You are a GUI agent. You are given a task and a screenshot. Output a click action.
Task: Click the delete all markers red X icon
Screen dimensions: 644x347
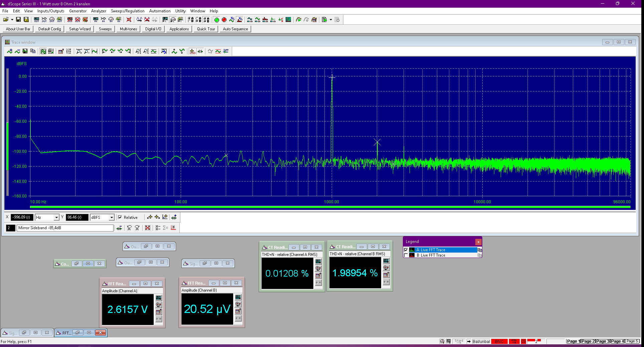pos(148,228)
